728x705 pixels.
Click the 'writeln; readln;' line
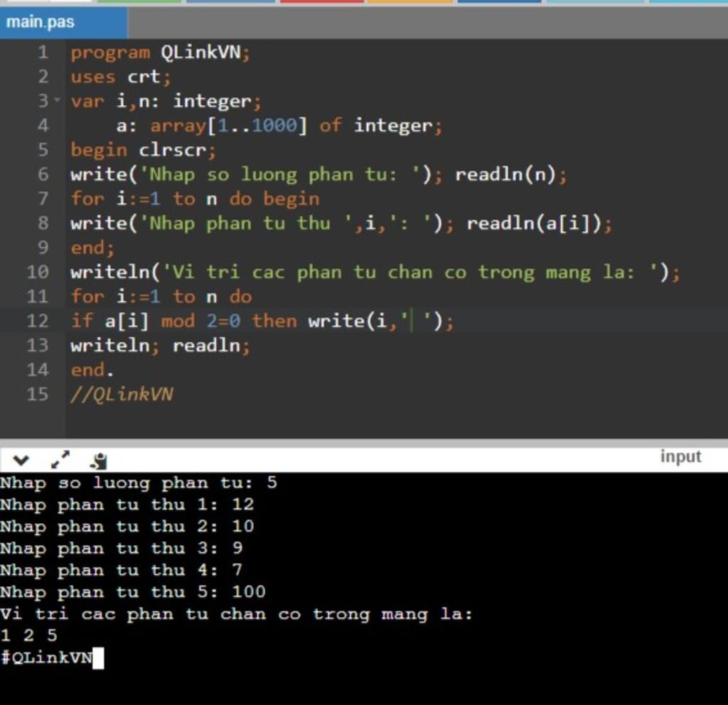click(160, 346)
